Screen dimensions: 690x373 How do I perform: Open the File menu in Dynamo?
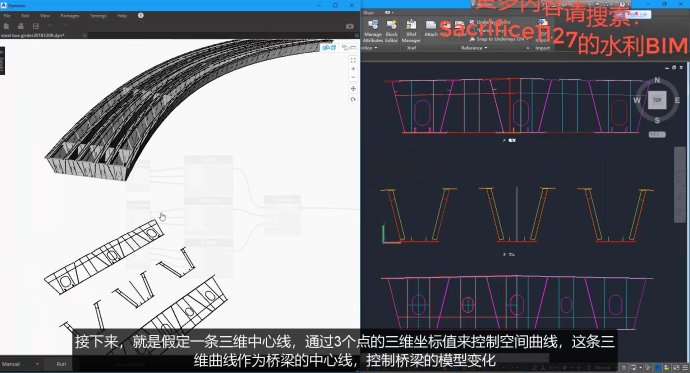click(x=7, y=15)
